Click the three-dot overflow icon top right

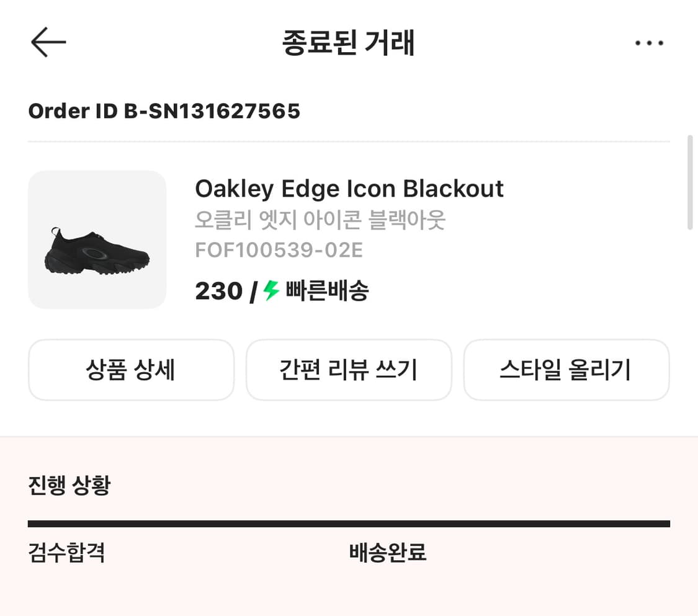coord(649,42)
